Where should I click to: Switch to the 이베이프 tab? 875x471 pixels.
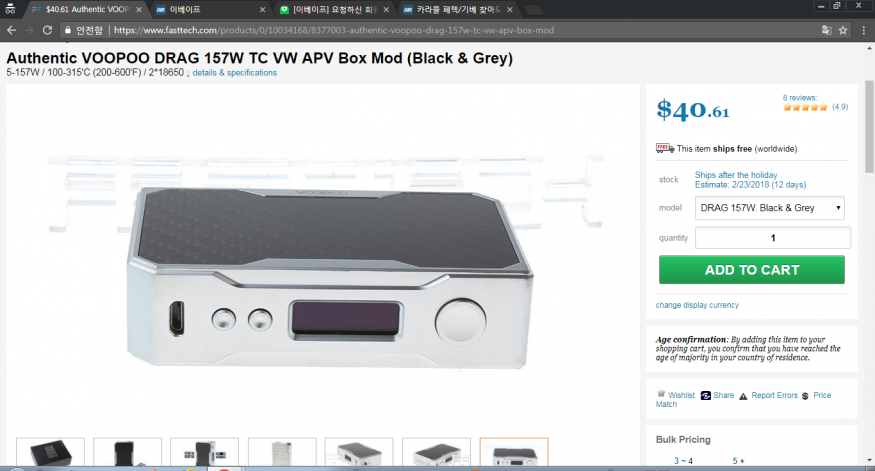point(210,9)
